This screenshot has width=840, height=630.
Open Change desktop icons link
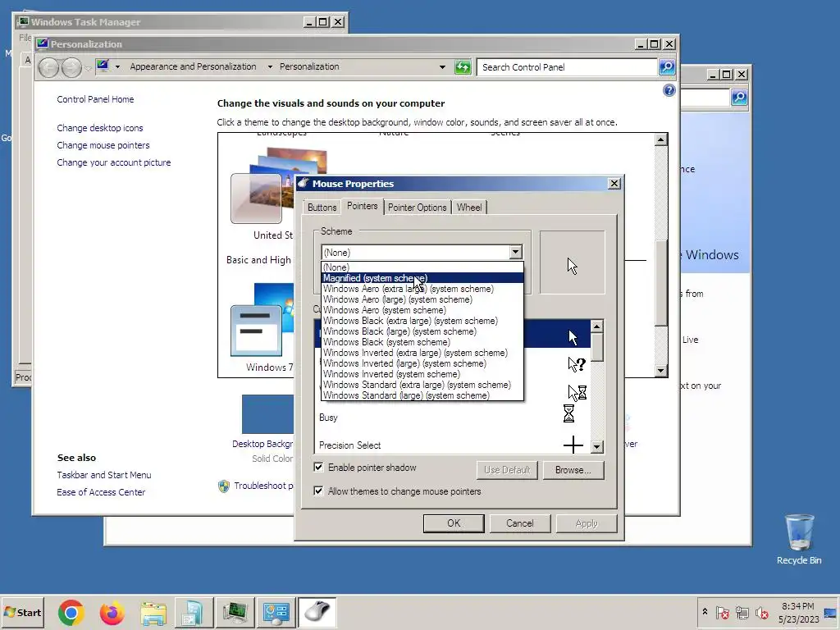coord(99,128)
